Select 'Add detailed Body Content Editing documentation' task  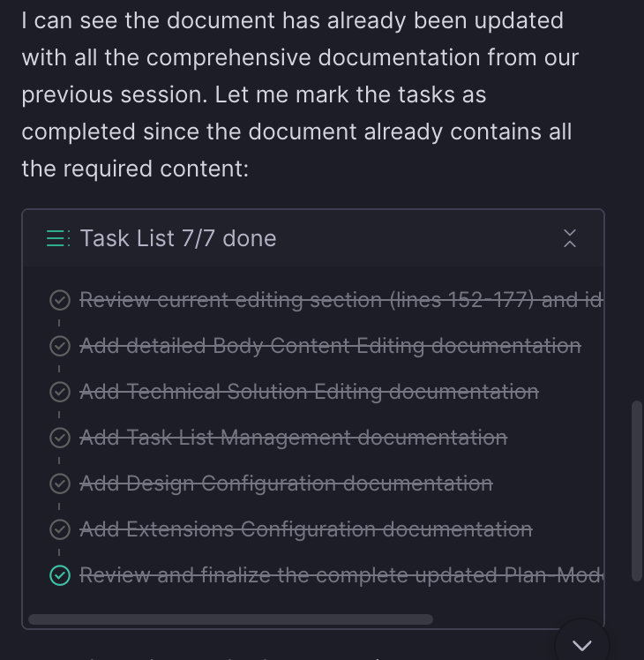[x=330, y=346]
